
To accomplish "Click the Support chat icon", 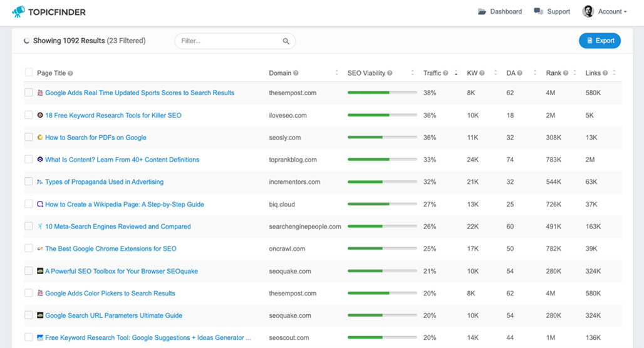I will click(538, 11).
